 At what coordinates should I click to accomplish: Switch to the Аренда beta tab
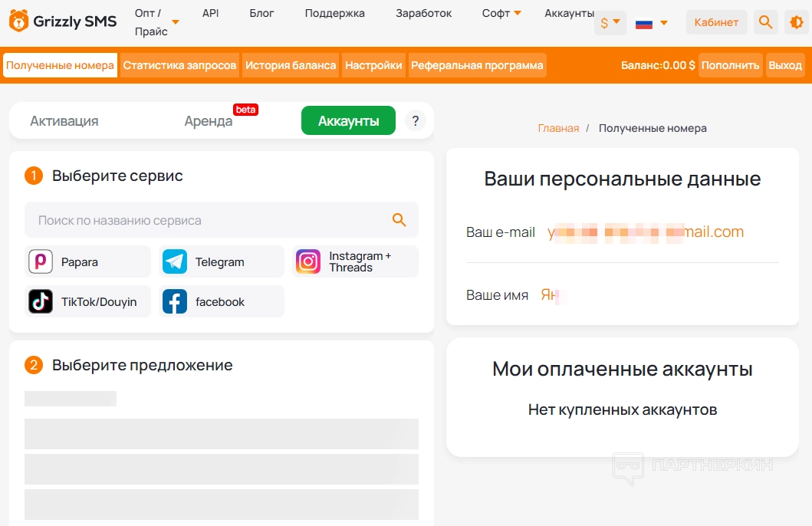click(x=209, y=120)
